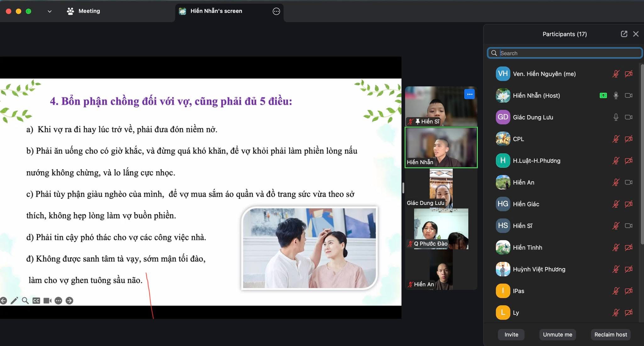Viewport: 644px width, 346px height.
Task: Pop out the Participants panel
Action: click(x=624, y=34)
